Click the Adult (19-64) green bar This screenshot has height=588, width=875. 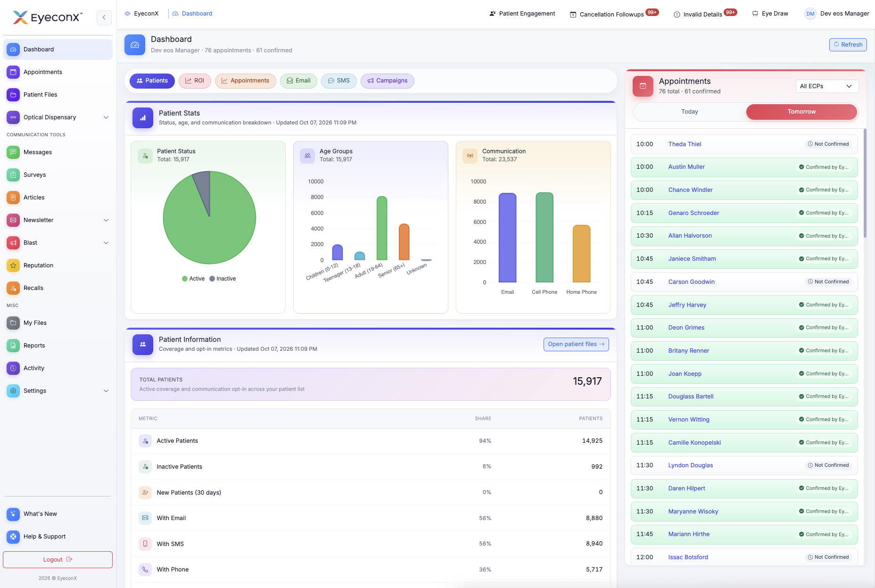click(x=382, y=228)
